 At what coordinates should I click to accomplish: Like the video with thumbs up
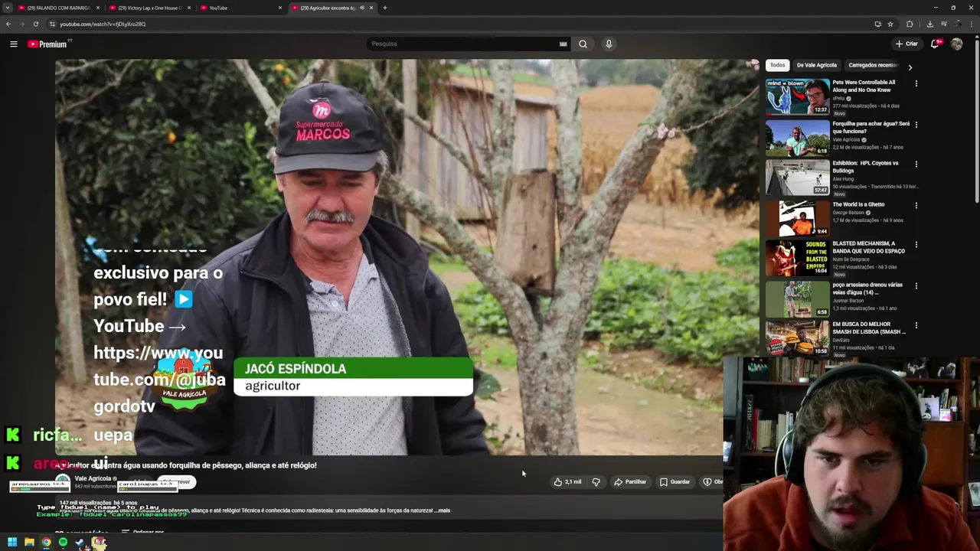tap(567, 481)
